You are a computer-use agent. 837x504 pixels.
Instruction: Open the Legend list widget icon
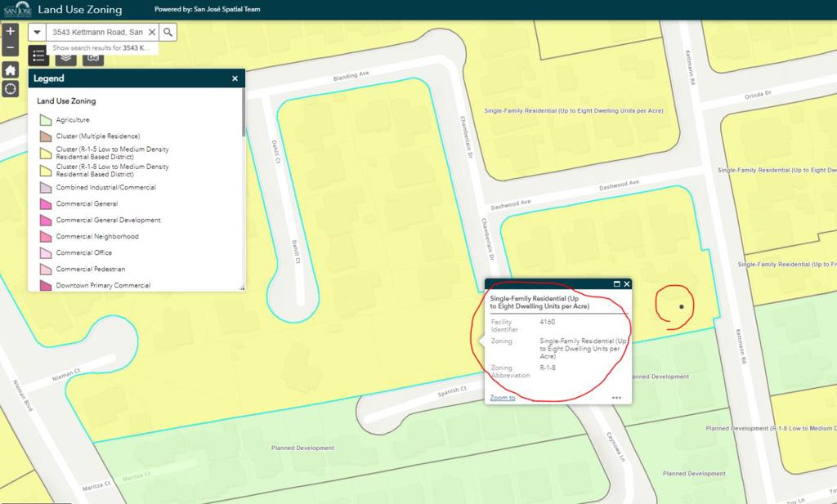[x=38, y=56]
